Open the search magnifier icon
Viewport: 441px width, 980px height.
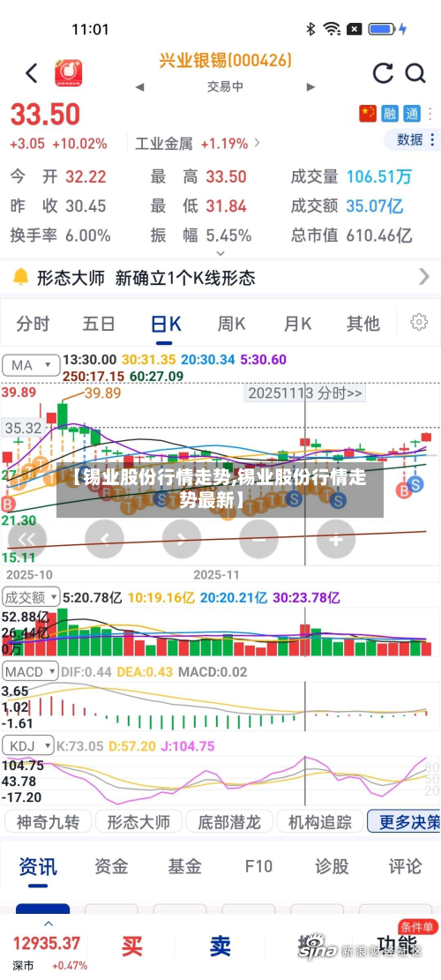415,73
